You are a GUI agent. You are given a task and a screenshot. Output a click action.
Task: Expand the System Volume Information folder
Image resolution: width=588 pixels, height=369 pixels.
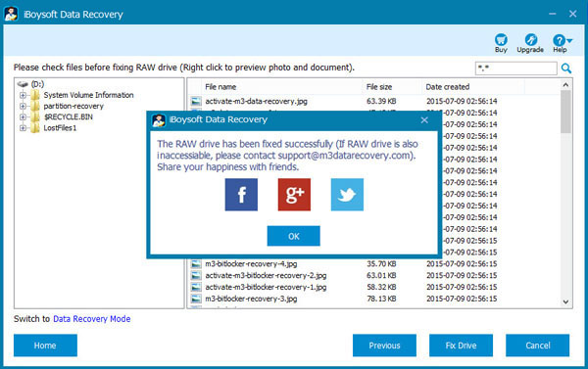[x=23, y=95]
